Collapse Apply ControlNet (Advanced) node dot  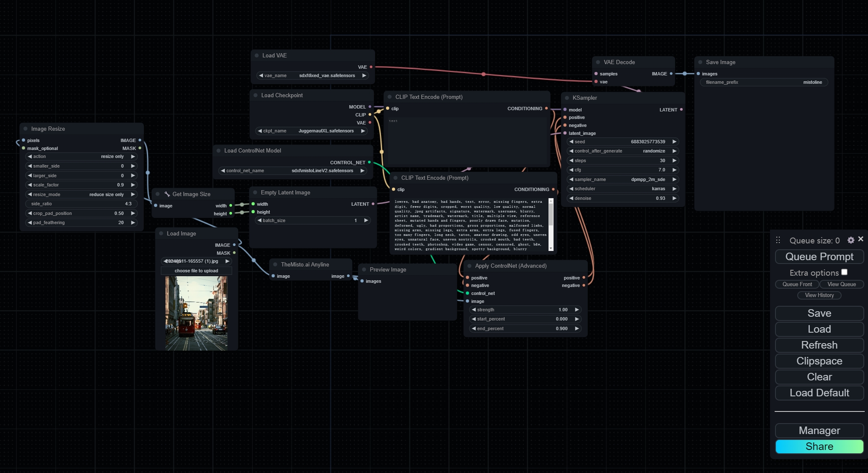click(x=469, y=266)
